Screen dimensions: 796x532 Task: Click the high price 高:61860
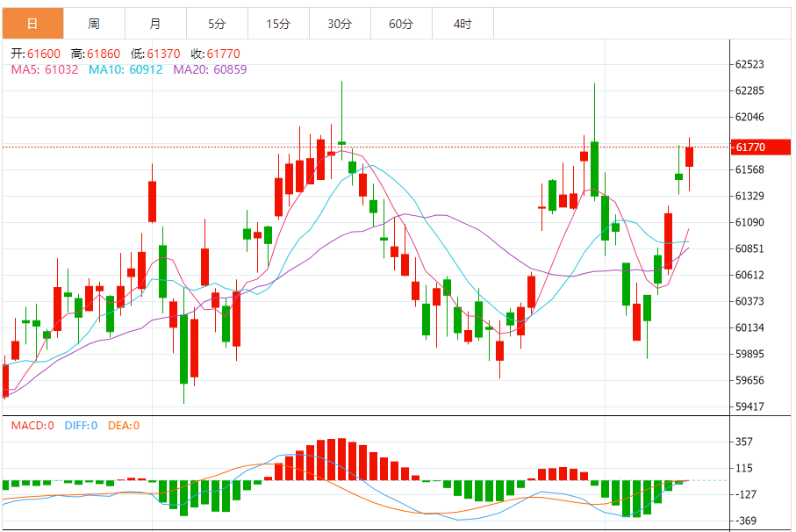[x=96, y=54]
